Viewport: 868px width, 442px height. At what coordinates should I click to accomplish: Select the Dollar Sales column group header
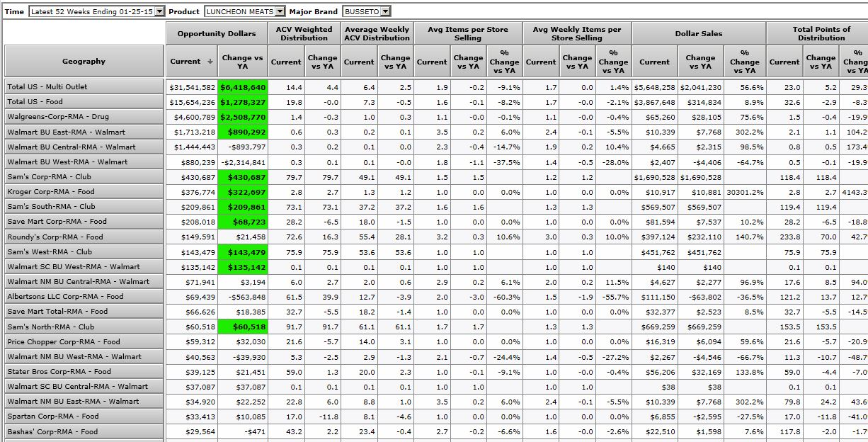tap(698, 33)
